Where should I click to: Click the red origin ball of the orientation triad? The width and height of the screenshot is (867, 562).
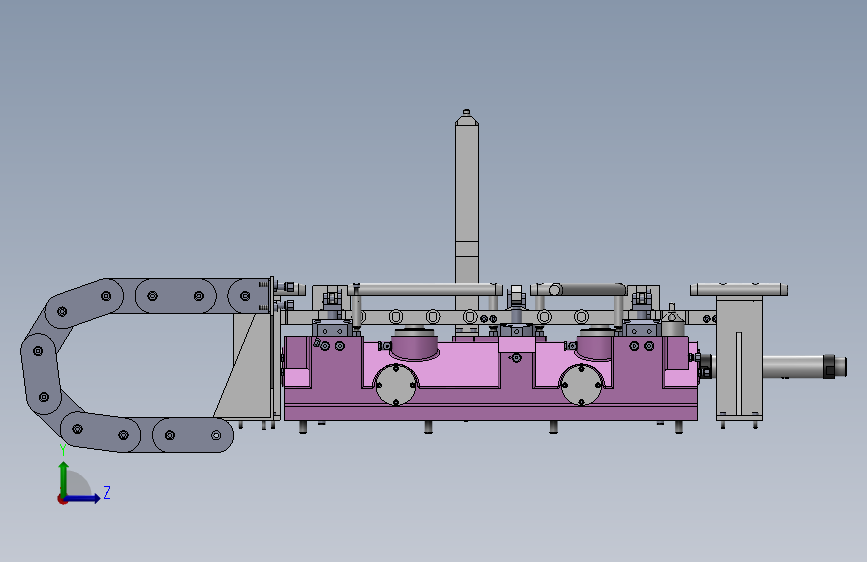61,499
